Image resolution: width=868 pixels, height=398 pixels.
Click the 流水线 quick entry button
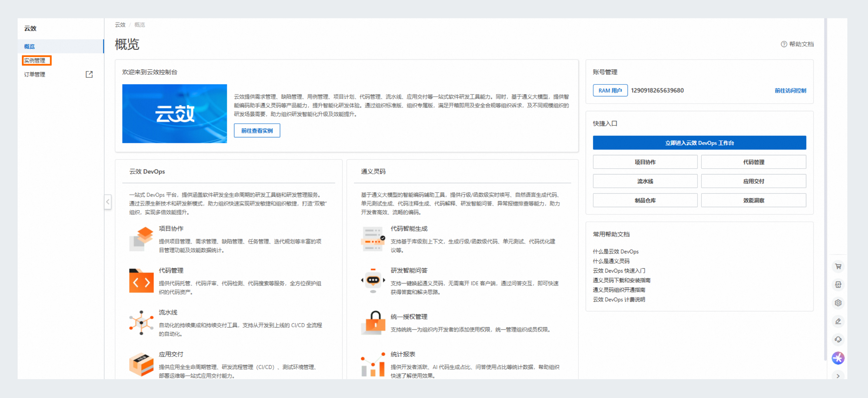(x=645, y=181)
